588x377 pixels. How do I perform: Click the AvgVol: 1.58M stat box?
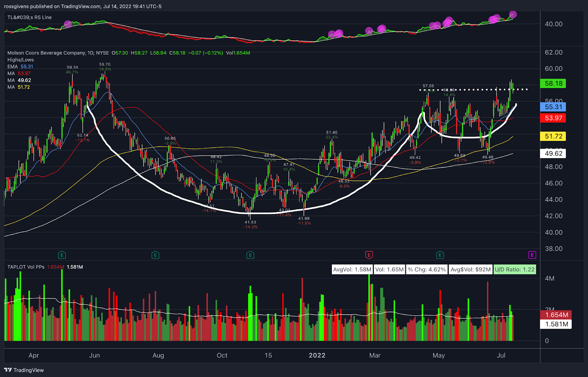tap(352, 269)
